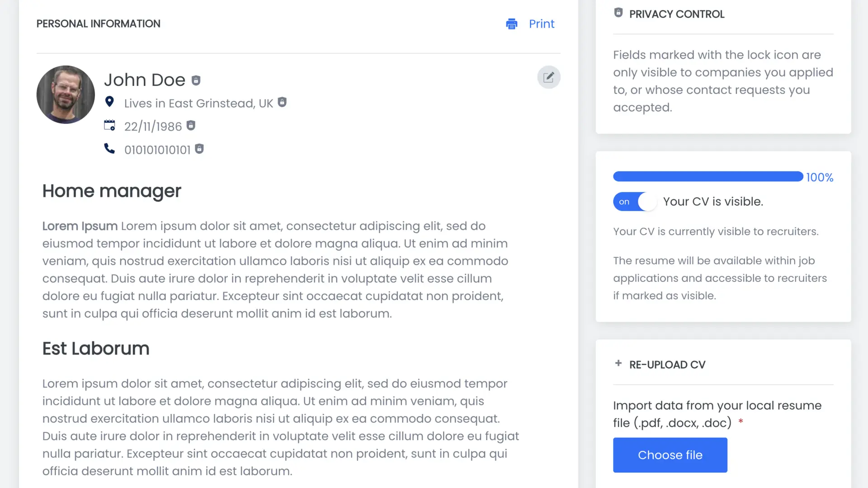868x488 pixels.
Task: Click the printer icon
Action: tap(511, 24)
